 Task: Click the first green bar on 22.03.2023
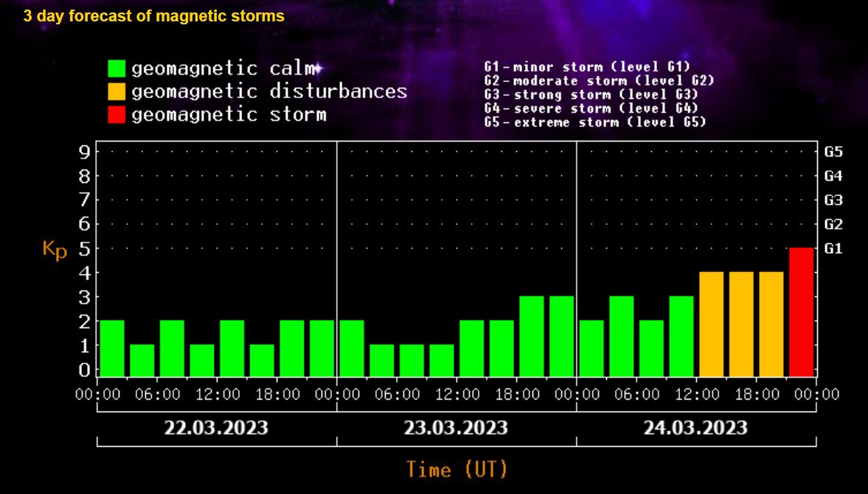pos(112,348)
